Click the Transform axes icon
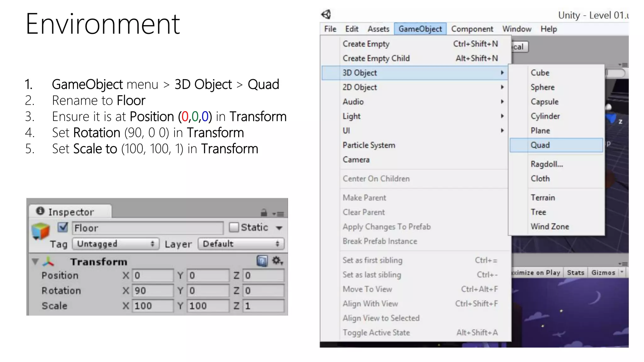 click(48, 261)
